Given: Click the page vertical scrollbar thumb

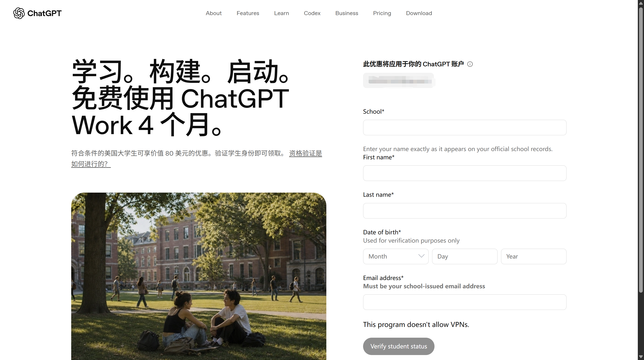Looking at the screenshot, I should tap(641, 150).
